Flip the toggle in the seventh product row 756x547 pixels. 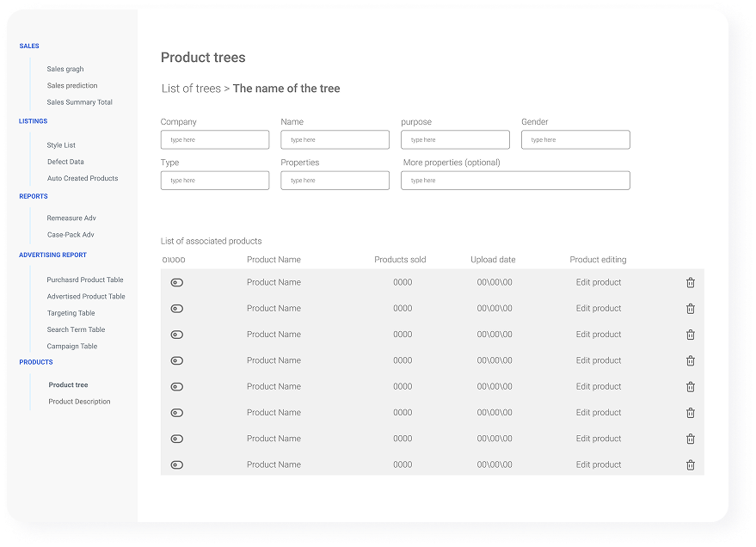177,439
